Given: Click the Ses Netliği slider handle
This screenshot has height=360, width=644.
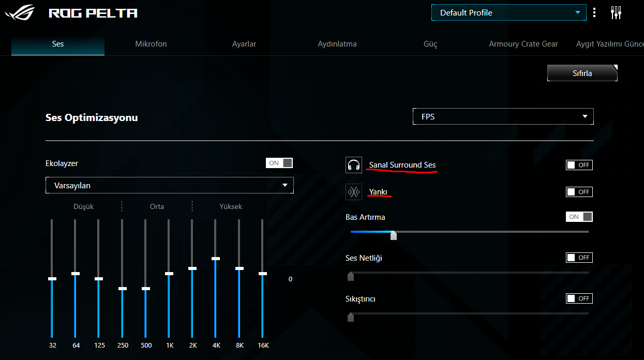Looking at the screenshot, I should coord(351,276).
